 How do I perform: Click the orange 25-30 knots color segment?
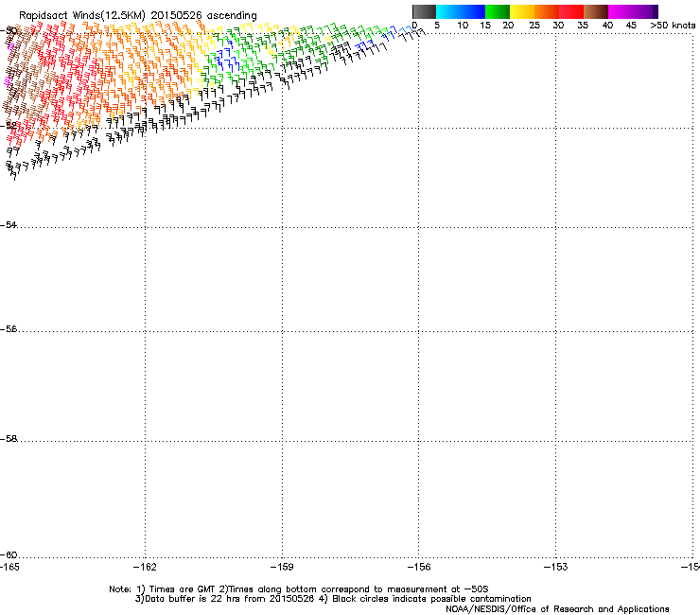(547, 11)
